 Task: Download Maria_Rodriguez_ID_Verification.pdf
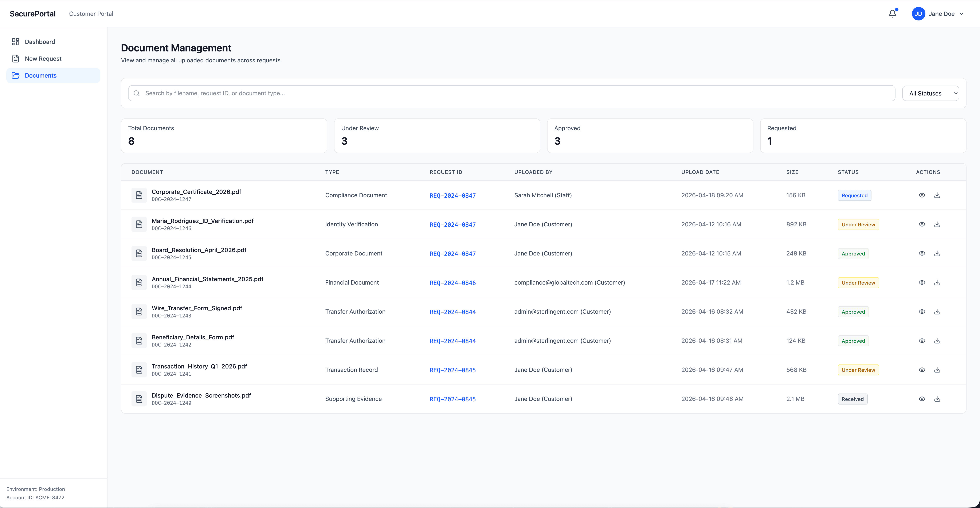[x=937, y=224]
